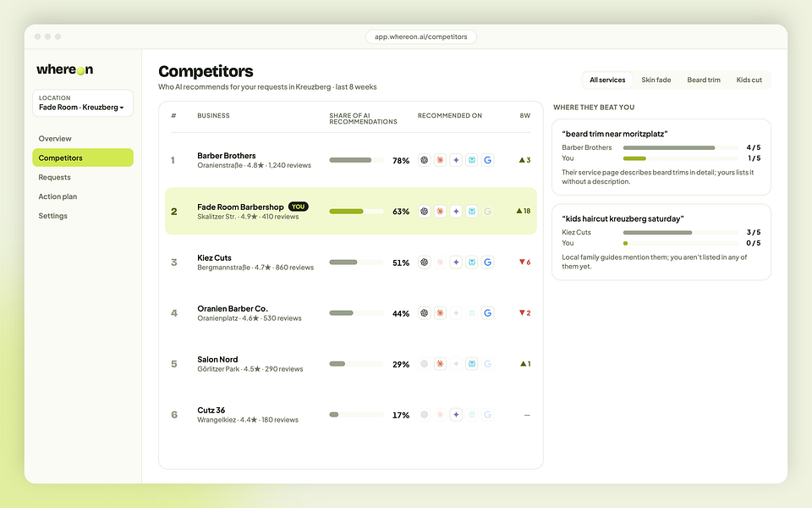Viewport: 812px width, 508px height.
Task: Click the Gemini icon in Cutz 36 row
Action: tap(456, 415)
